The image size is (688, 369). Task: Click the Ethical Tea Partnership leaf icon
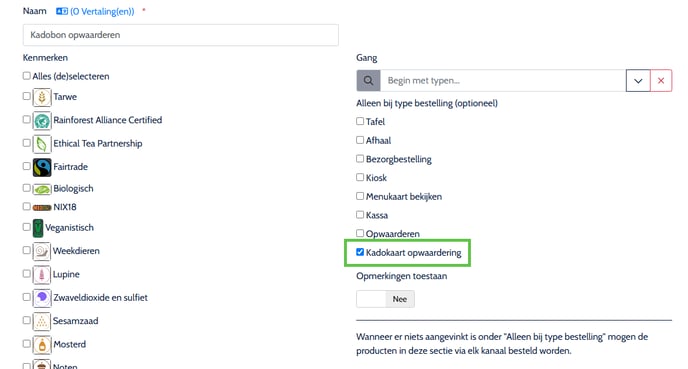click(x=42, y=143)
